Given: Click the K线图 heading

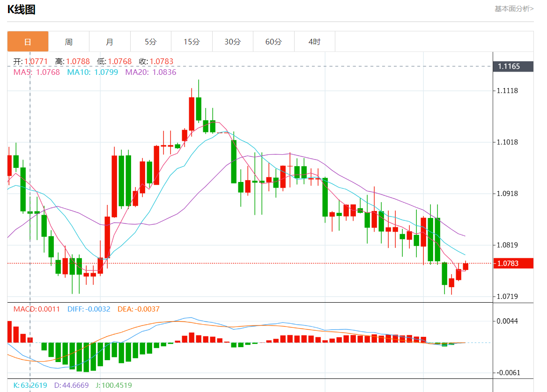Looking at the screenshot, I should (x=21, y=9).
